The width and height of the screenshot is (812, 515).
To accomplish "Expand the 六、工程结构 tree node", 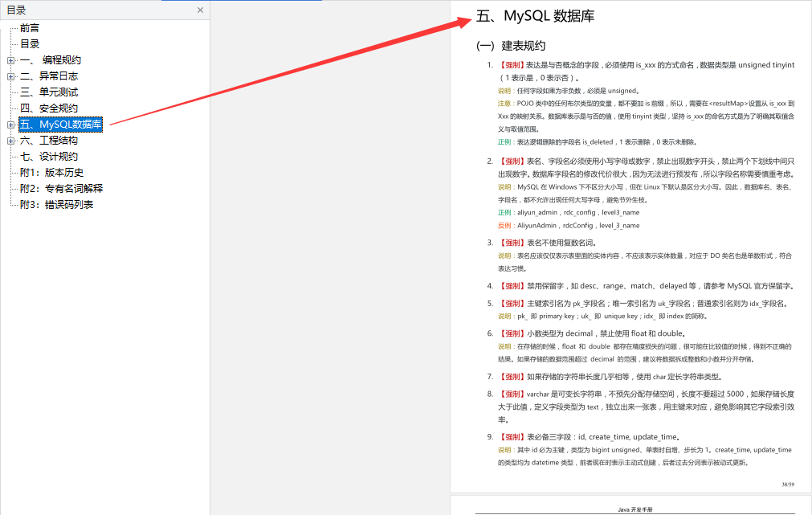I will point(11,141).
